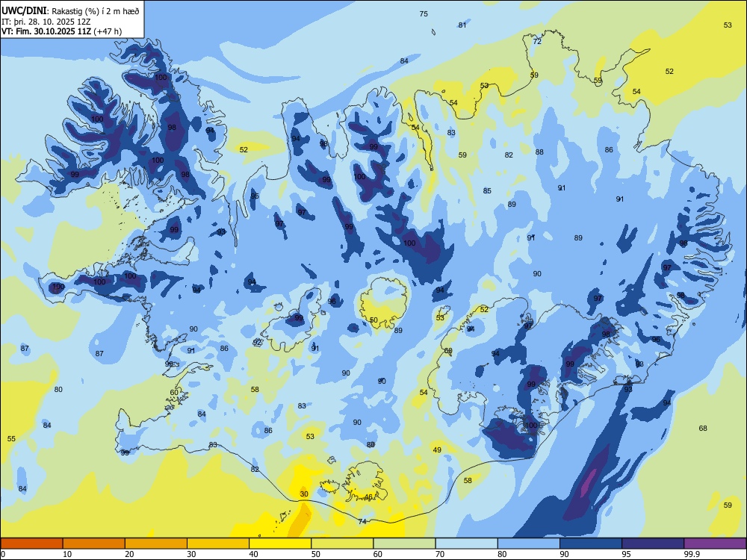
Task: Click the amber 30–40 legend swatch
Action: (218, 544)
